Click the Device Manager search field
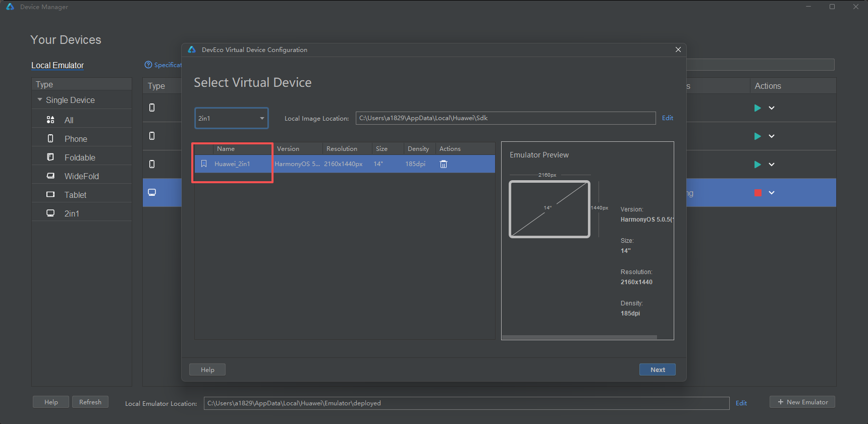Screen dimensions: 868x424 click(x=760, y=65)
